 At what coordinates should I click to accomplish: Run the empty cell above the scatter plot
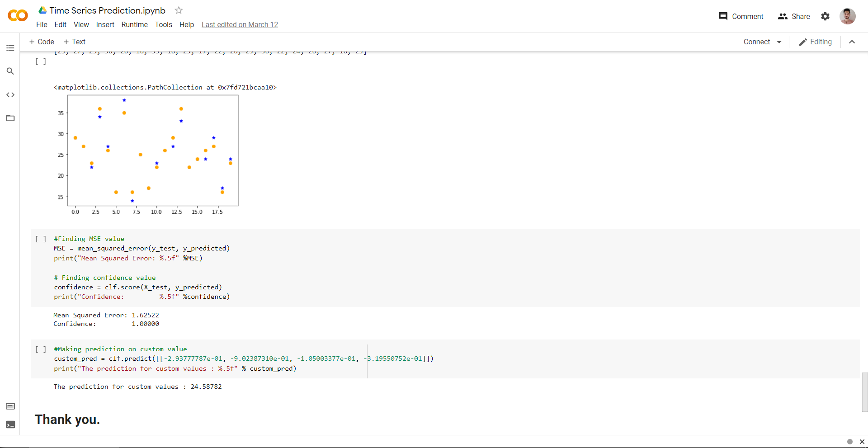point(41,61)
